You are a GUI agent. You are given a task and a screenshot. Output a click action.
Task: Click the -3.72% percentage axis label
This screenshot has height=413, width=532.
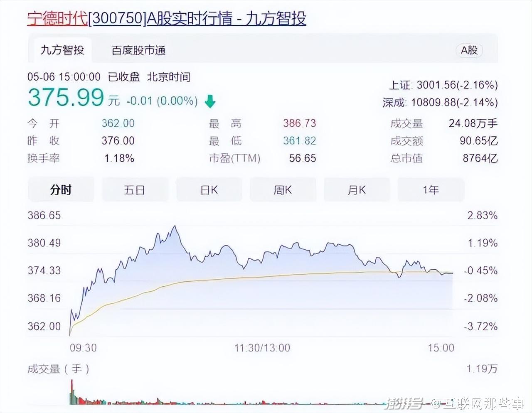(480, 326)
